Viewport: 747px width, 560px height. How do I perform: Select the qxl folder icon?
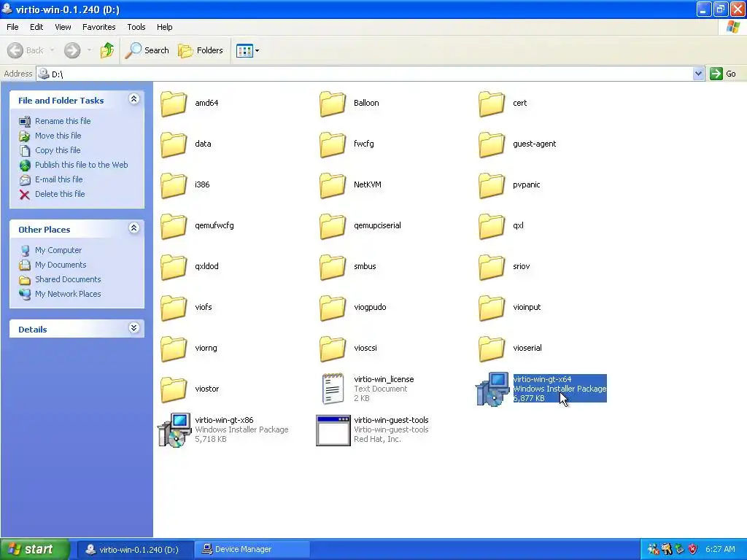[x=492, y=227]
